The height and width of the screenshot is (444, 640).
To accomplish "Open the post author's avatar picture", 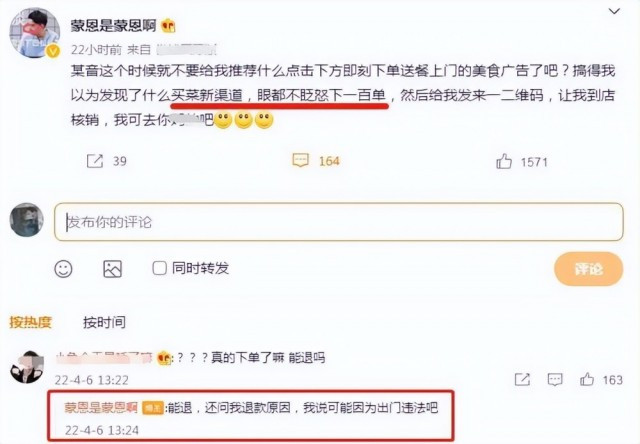I will [34, 33].
